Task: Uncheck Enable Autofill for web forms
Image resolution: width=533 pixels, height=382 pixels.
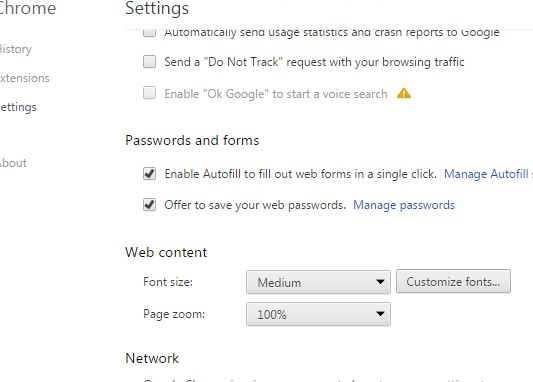Action: [x=150, y=174]
